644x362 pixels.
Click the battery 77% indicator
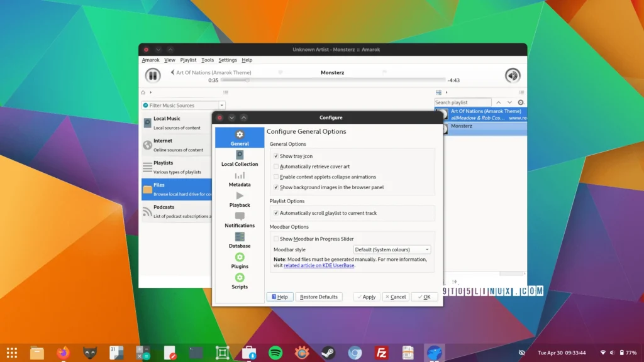628,353
